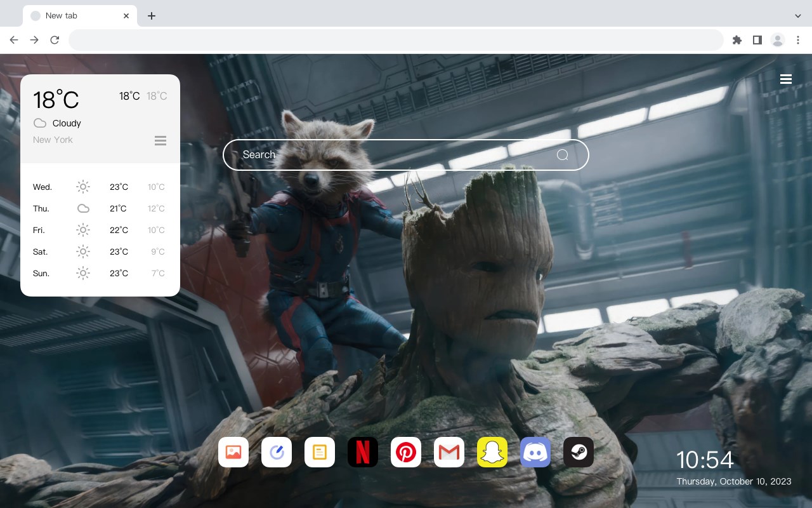812x508 pixels.
Task: Select the Wed. forecast day label
Action: tap(43, 187)
